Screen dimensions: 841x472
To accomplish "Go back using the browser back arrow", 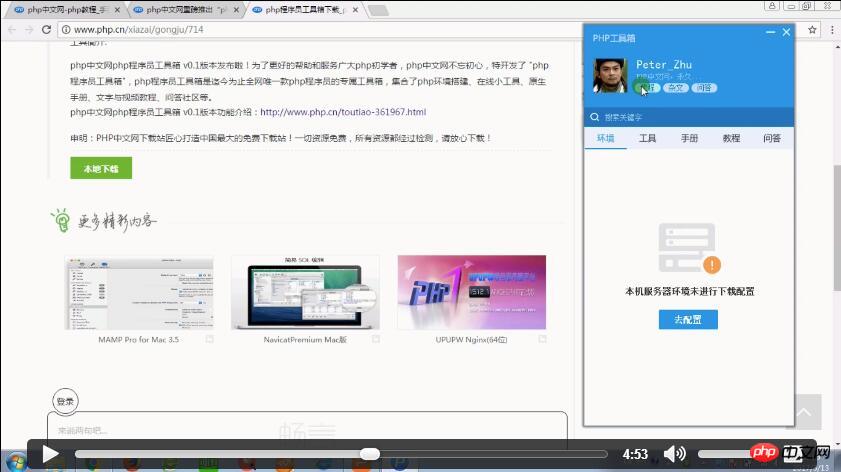I will point(12,30).
